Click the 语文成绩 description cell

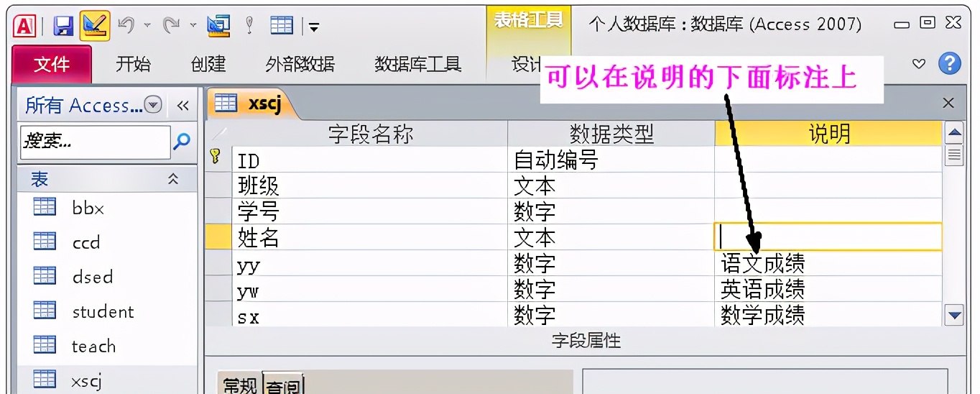click(828, 263)
